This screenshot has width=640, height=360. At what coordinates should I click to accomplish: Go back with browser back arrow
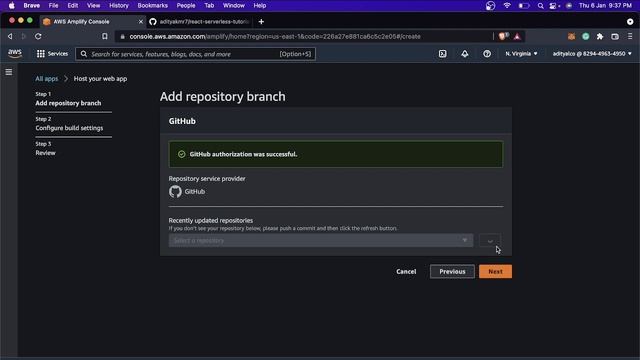click(10, 36)
